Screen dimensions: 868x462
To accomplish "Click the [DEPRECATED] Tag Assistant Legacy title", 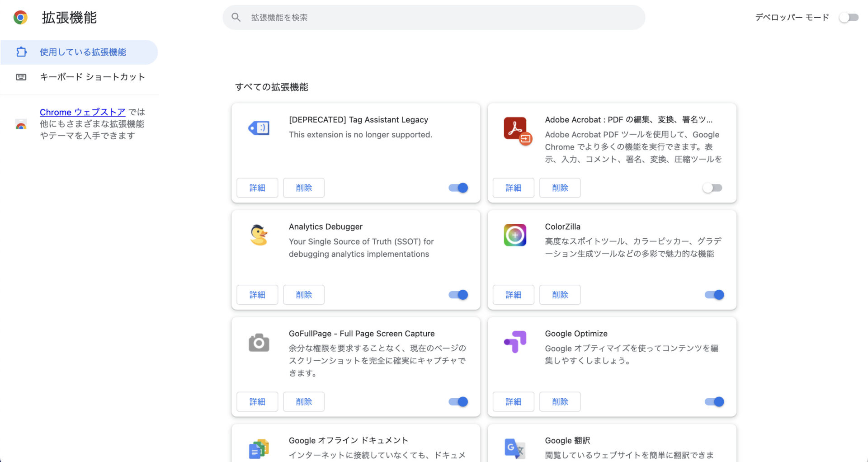I will [359, 120].
